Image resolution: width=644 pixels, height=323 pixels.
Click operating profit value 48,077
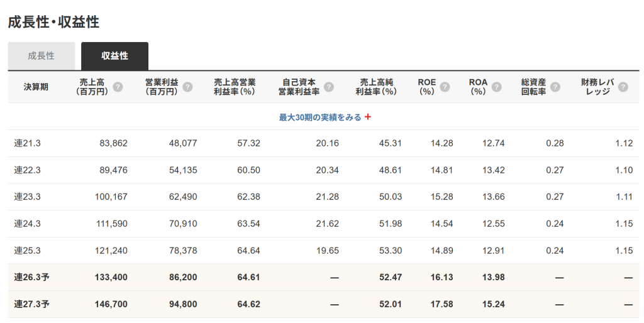pyautogui.click(x=183, y=143)
